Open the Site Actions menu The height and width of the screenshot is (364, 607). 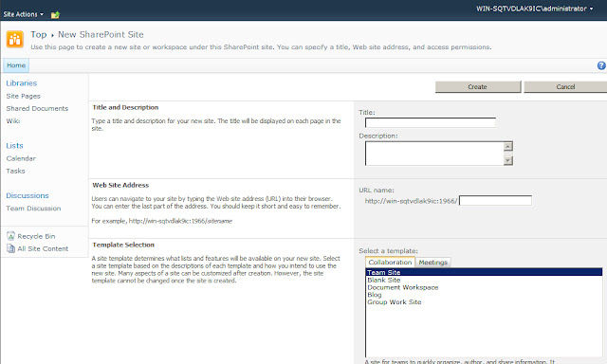(23, 14)
